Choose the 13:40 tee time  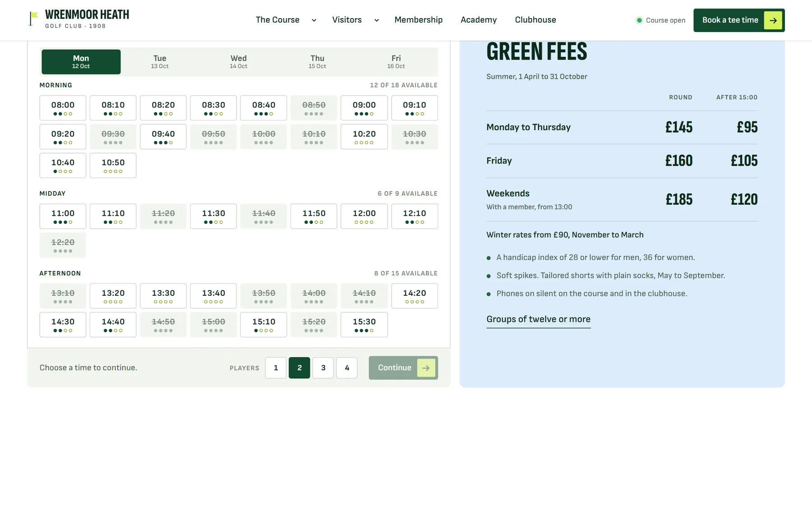click(213, 296)
